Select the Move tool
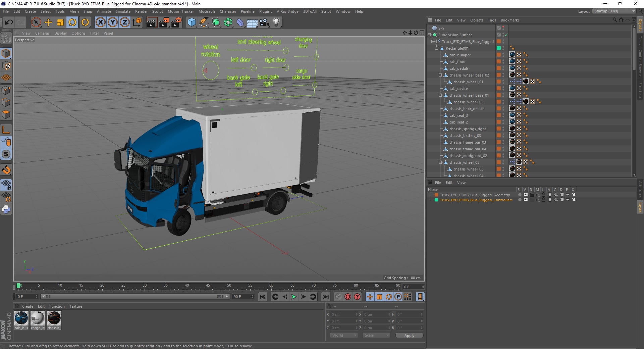 point(48,22)
